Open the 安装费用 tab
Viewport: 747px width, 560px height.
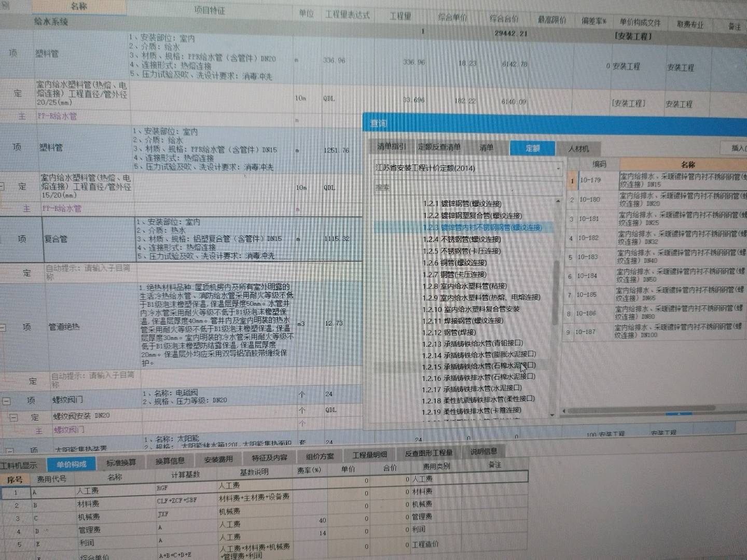218,459
